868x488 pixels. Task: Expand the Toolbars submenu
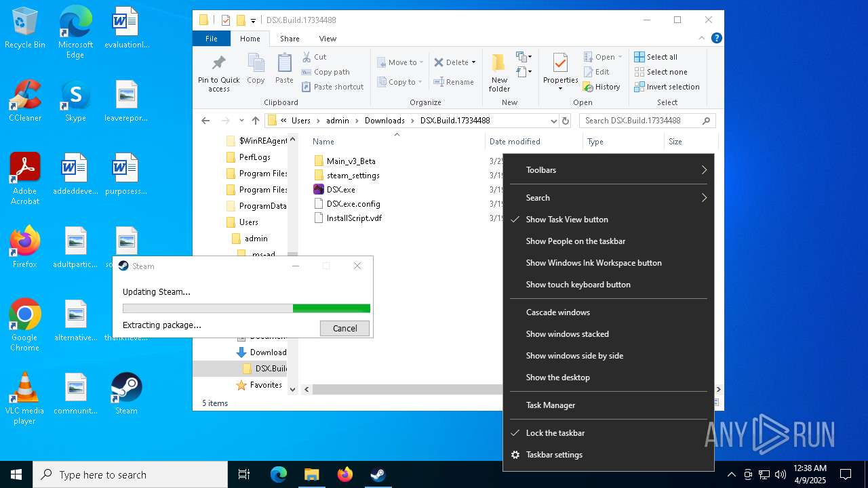608,170
